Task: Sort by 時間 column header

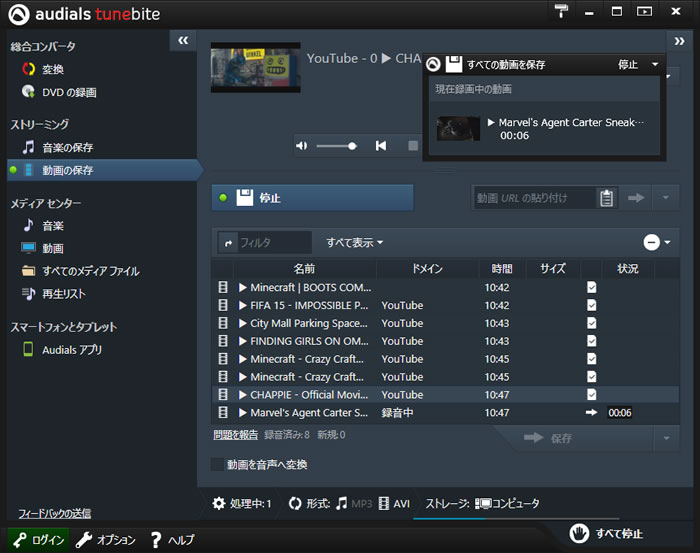Action: (x=502, y=269)
